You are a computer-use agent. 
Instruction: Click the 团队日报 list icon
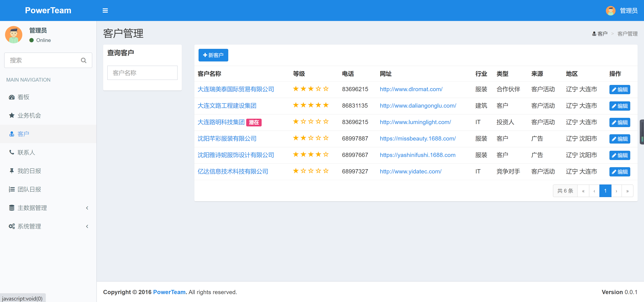pyautogui.click(x=12, y=189)
